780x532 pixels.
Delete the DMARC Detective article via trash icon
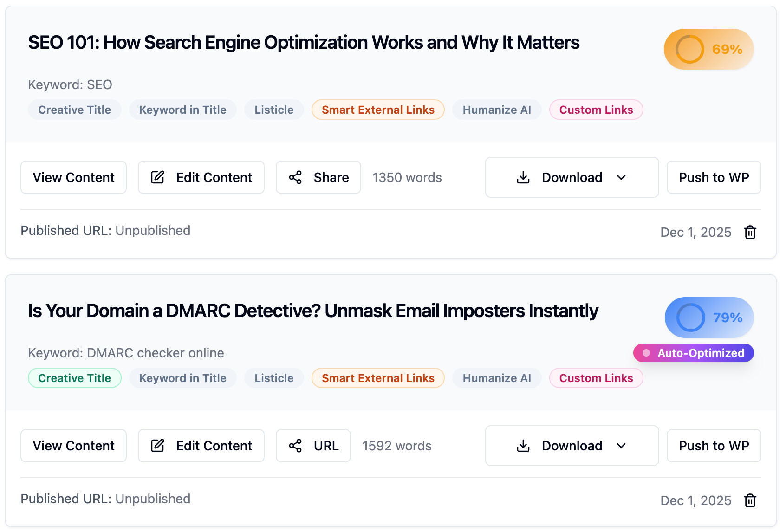coord(750,500)
